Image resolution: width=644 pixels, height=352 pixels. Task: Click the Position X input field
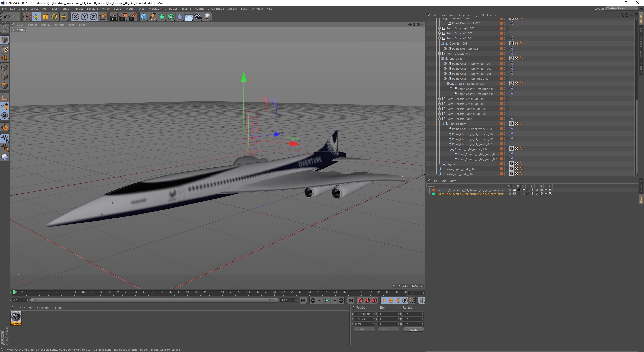pos(364,314)
